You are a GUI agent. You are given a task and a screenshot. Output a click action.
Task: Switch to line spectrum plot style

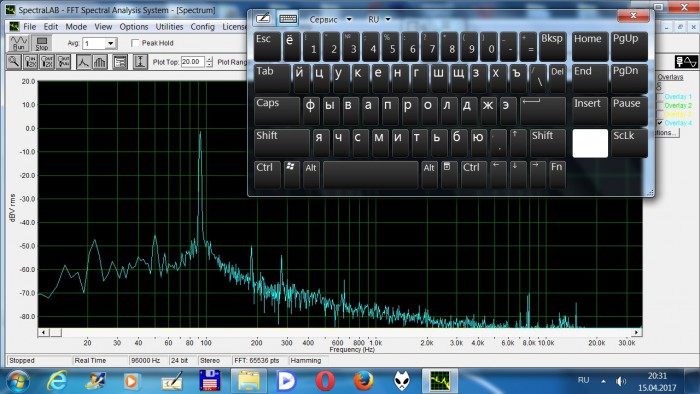point(83,62)
